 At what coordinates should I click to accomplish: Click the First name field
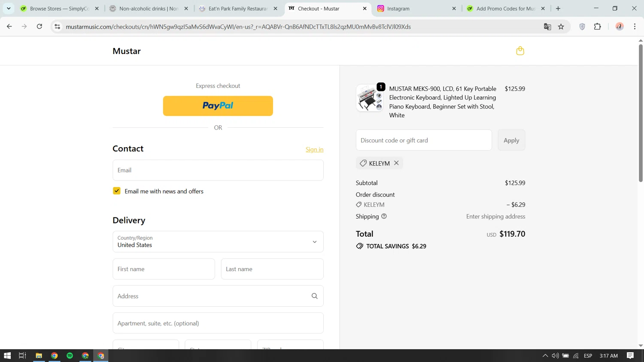164,269
